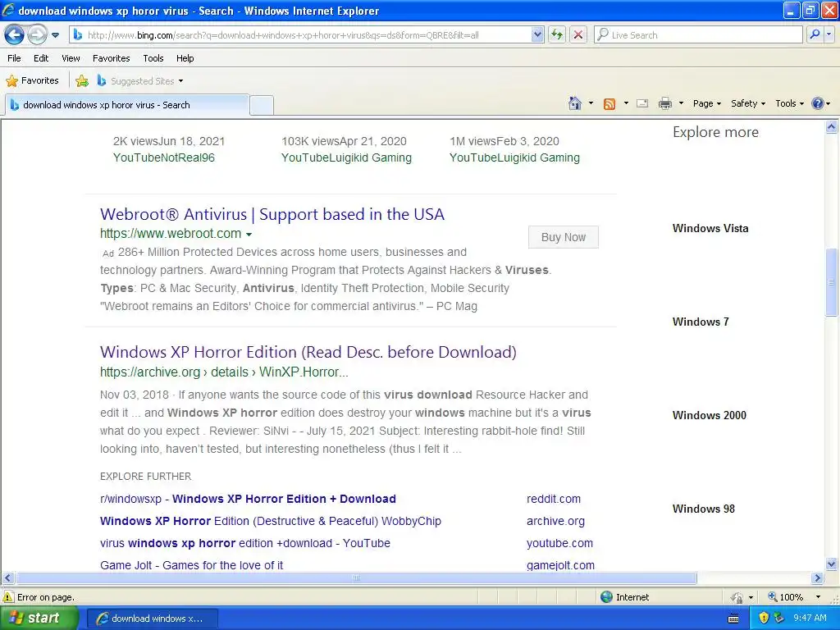
Task: Open r/windowsxp Horror Edition link
Action: (248, 499)
